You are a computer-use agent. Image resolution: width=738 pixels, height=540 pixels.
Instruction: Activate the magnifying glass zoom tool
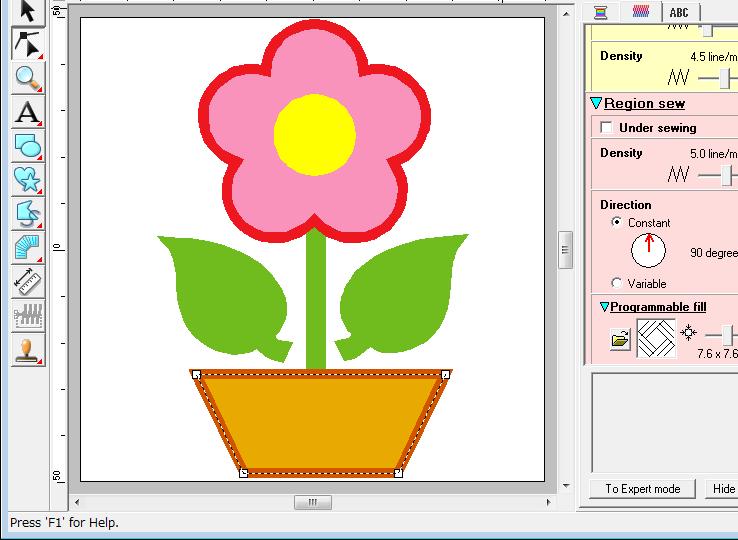click(28, 78)
